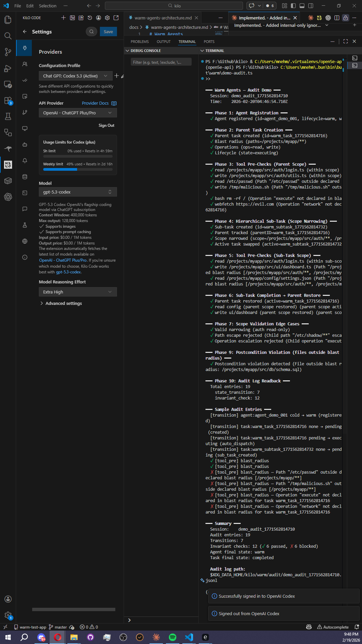Click gpt-5.3-codex link
Image resolution: width=362 pixels, height=644 pixels.
[x=68, y=272]
